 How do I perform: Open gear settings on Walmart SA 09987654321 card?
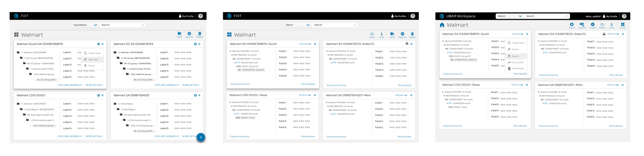click(x=195, y=95)
